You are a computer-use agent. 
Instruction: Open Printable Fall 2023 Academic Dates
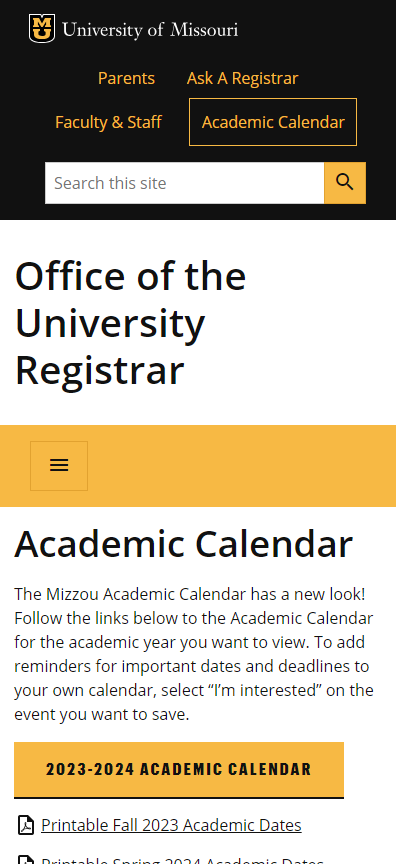171,825
